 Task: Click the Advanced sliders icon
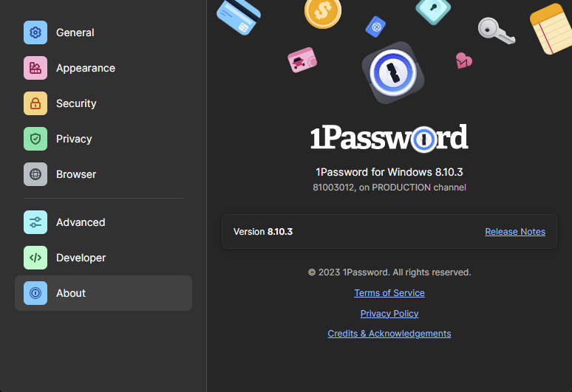click(35, 222)
